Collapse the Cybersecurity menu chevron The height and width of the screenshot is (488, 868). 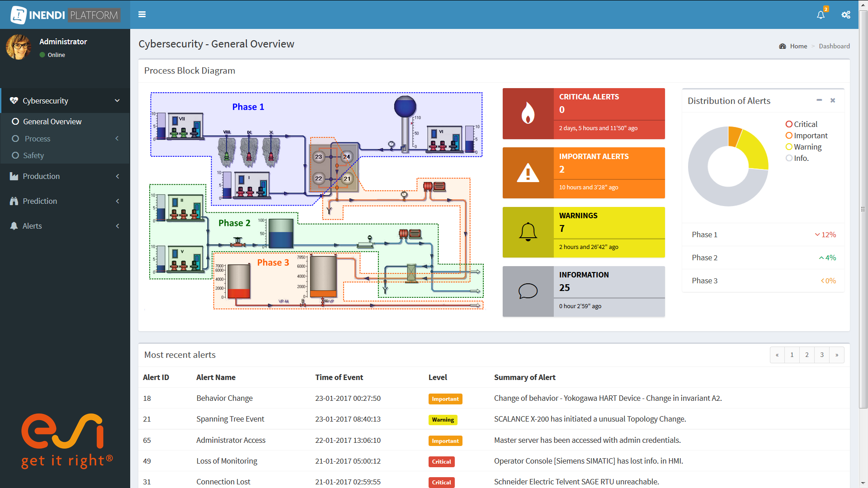click(x=117, y=100)
